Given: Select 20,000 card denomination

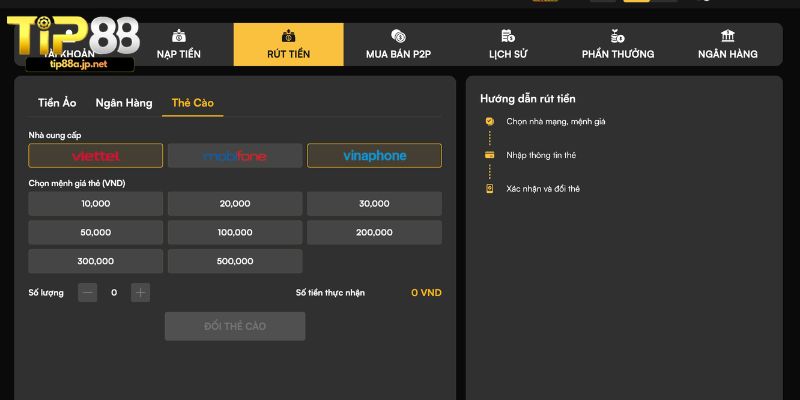Looking at the screenshot, I should [235, 204].
